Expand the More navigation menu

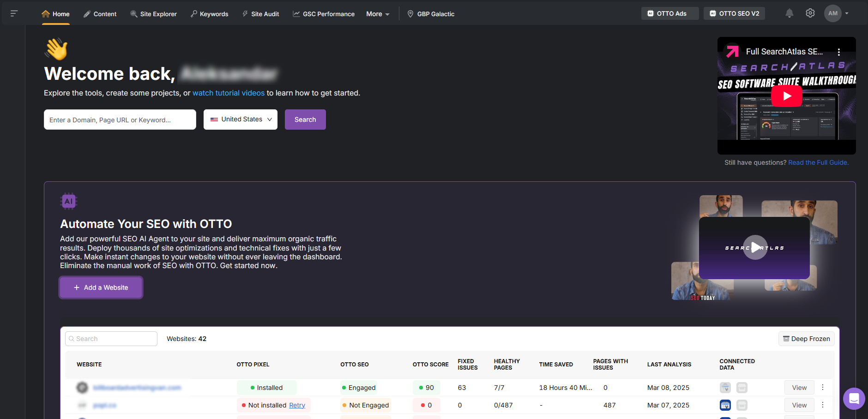pyautogui.click(x=377, y=14)
